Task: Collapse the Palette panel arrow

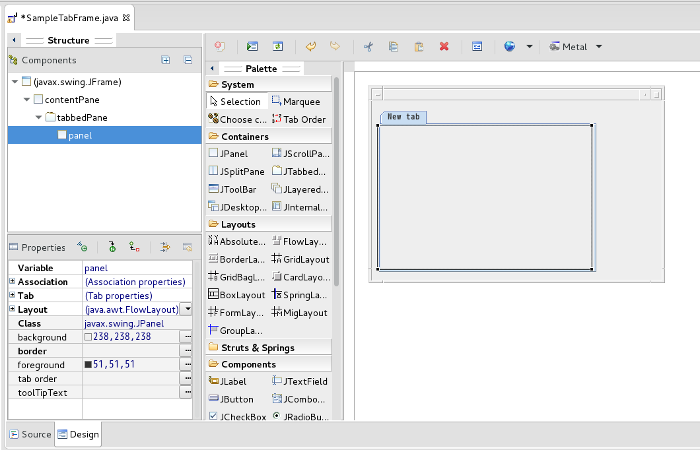Action: (x=212, y=69)
